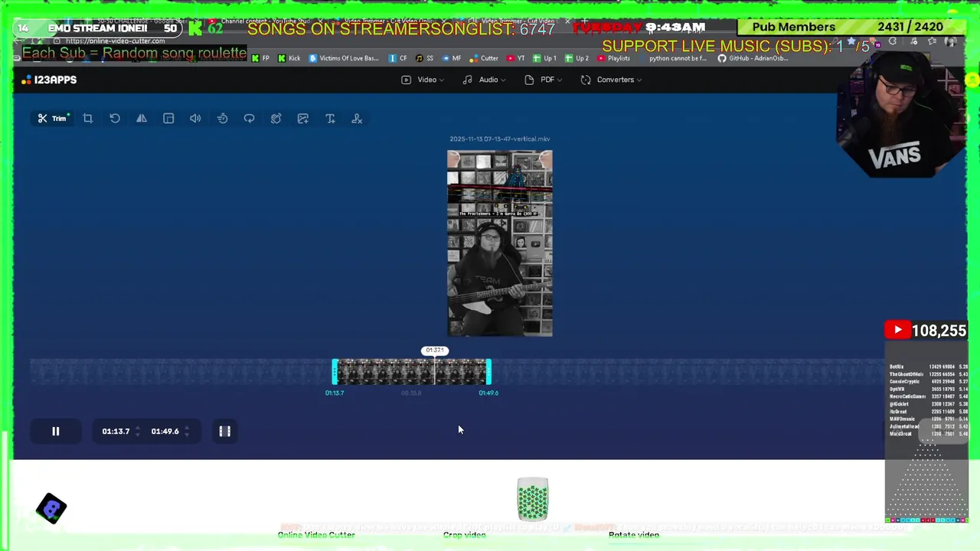Pause video playback

point(56,432)
